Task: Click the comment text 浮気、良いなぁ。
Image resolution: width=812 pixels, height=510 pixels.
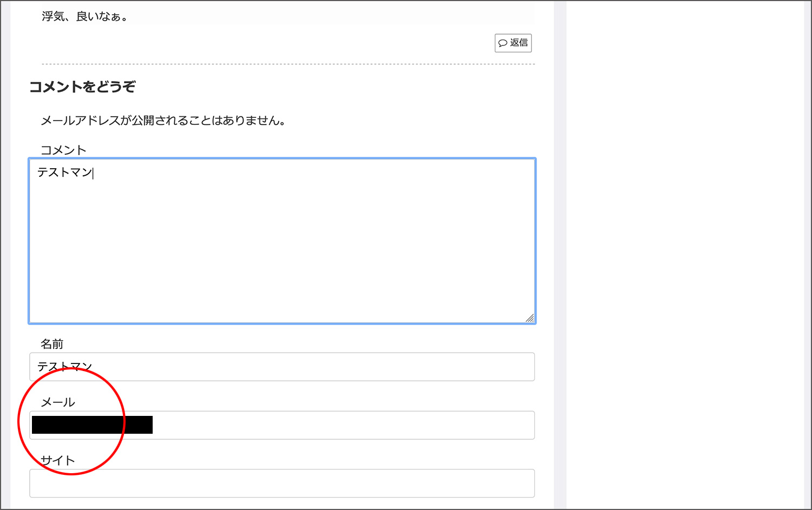Action: click(x=85, y=16)
